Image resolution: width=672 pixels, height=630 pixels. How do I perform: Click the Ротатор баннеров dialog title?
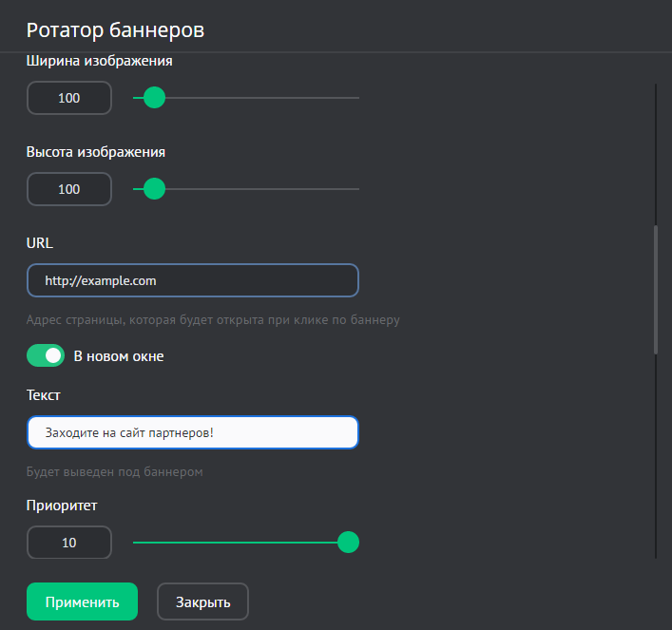116,29
